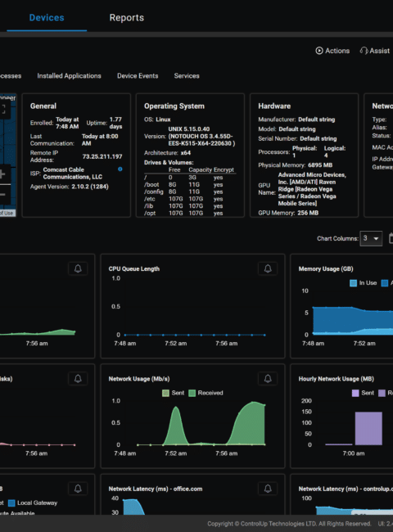Open the Services tab
The width and height of the screenshot is (393, 532).
(x=187, y=75)
